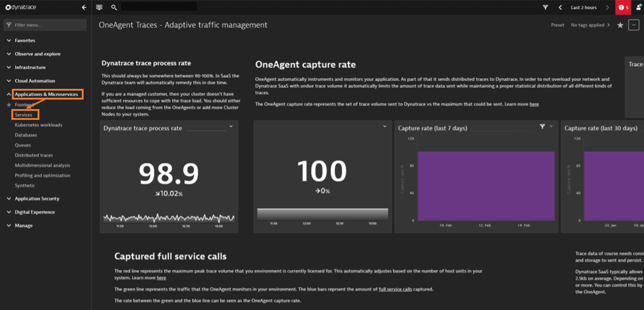Open the global filter funnel icon

pos(545,7)
